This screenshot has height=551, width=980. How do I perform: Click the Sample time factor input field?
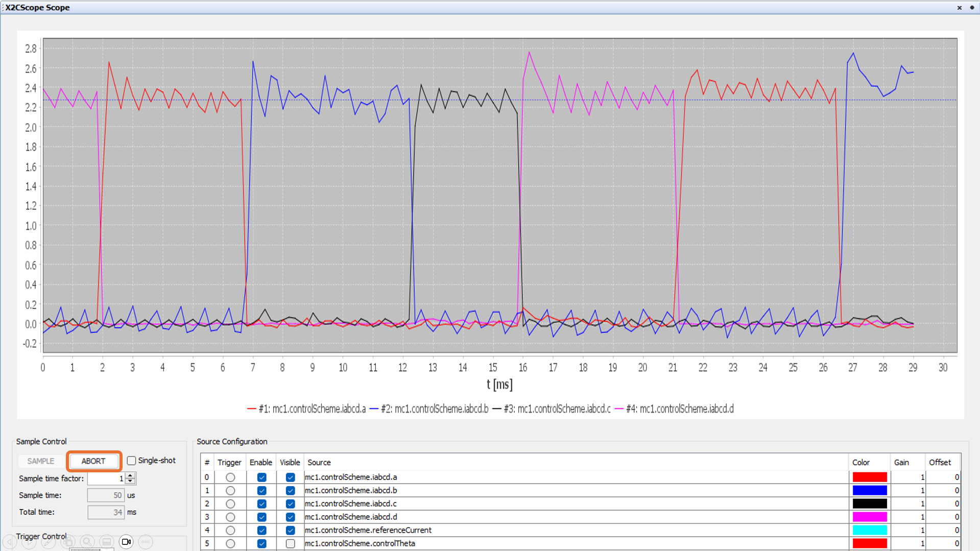pos(106,478)
